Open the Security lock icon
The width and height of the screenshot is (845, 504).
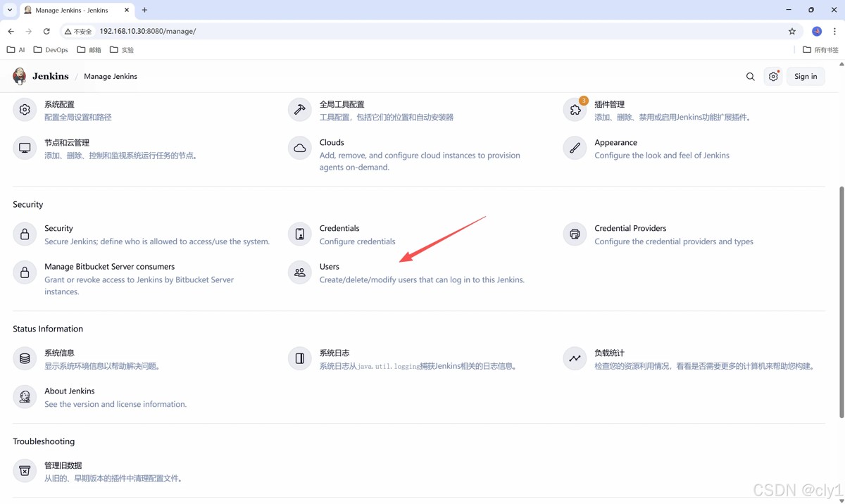coord(25,234)
